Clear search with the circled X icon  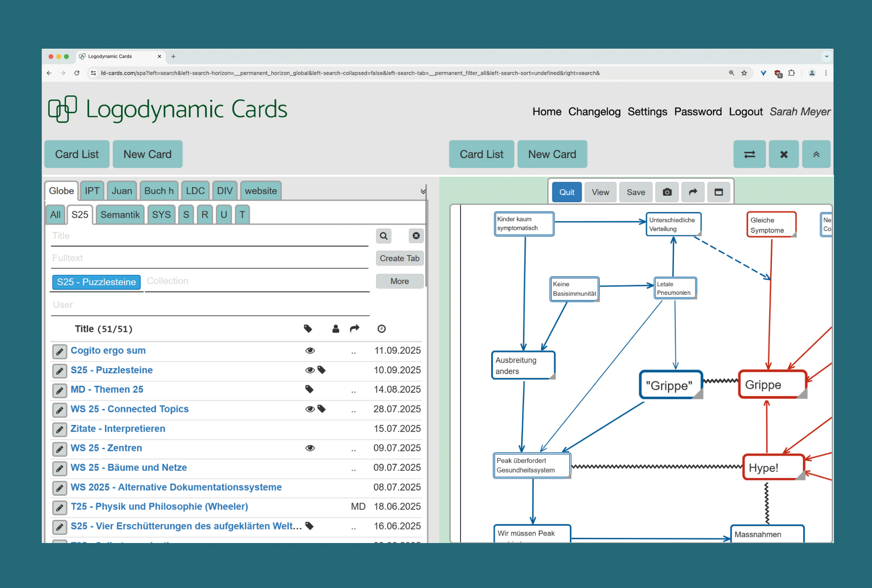tap(416, 236)
